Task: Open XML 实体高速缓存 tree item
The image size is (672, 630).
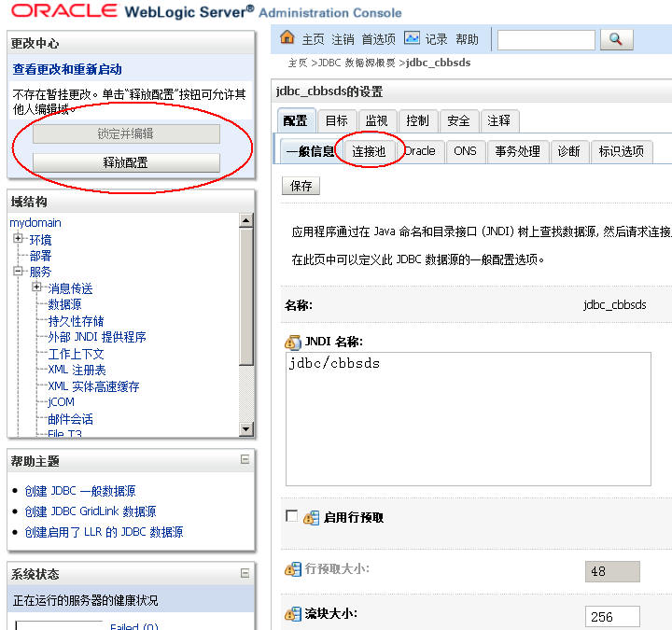Action: (x=93, y=386)
